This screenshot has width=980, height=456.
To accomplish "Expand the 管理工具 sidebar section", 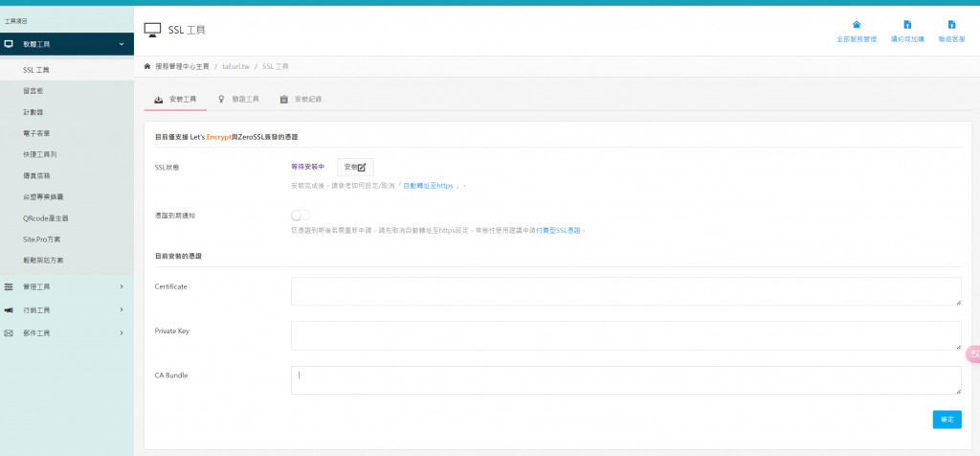I will click(67, 286).
